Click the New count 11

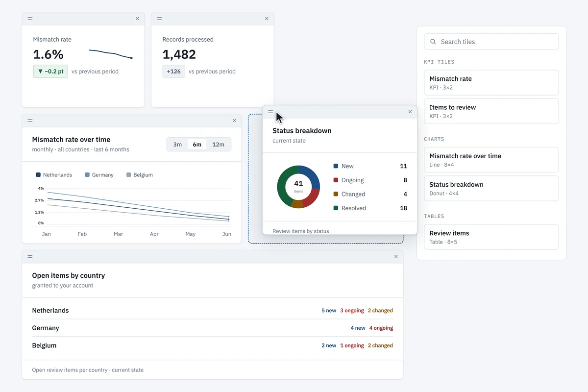click(x=404, y=166)
